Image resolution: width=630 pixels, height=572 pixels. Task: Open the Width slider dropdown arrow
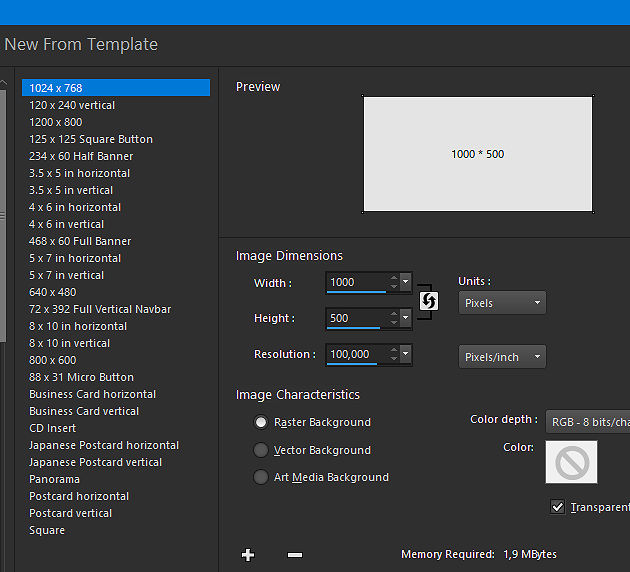(x=406, y=283)
